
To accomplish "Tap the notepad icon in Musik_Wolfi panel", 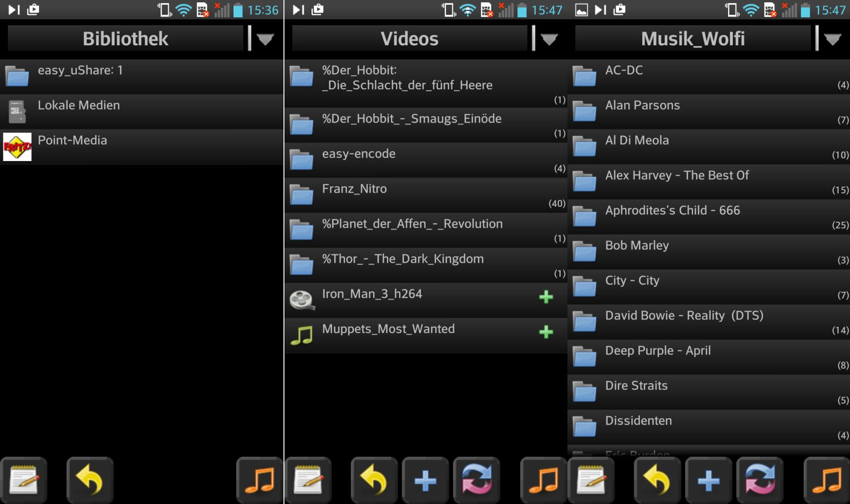I will tap(591, 480).
